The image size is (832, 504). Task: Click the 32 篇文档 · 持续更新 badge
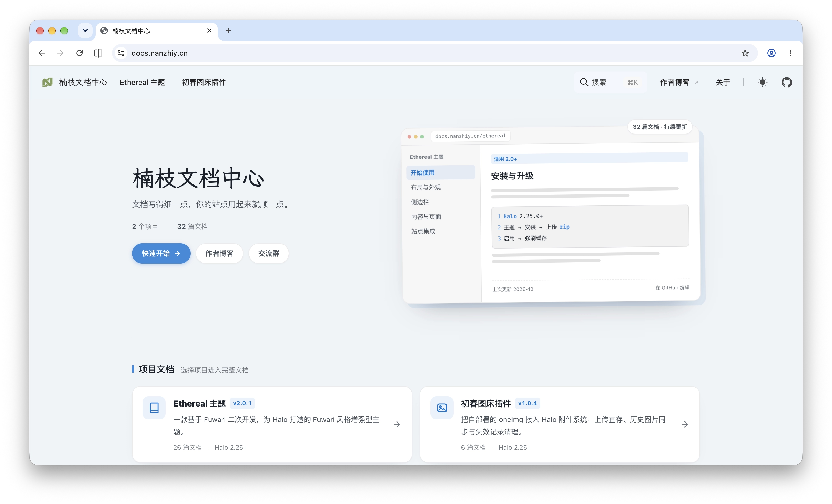point(660,126)
